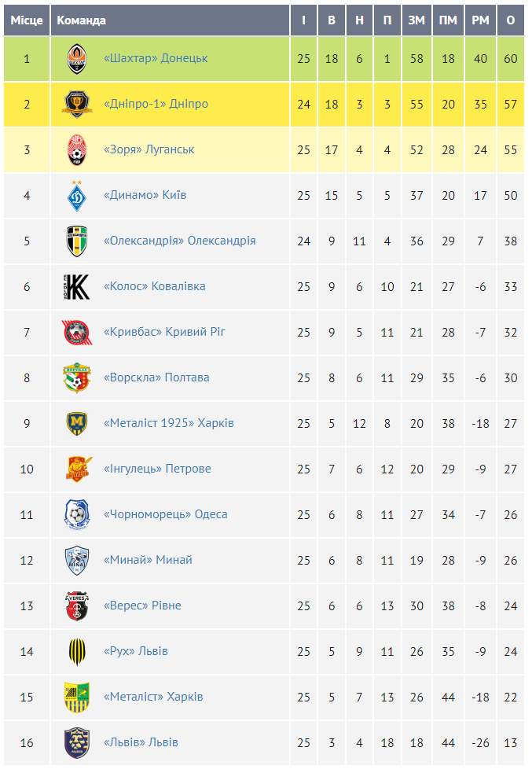The image size is (532, 773).
Task: Click the Kryvbas Kryvyi Rih emblem
Action: 77,333
